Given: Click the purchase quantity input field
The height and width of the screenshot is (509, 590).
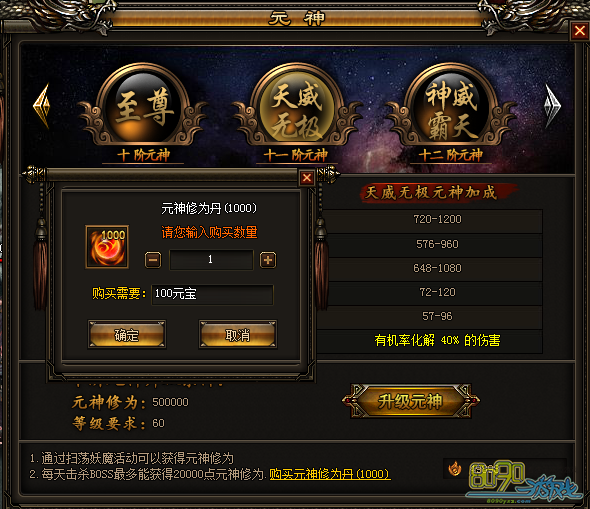Looking at the screenshot, I should pos(211,260).
